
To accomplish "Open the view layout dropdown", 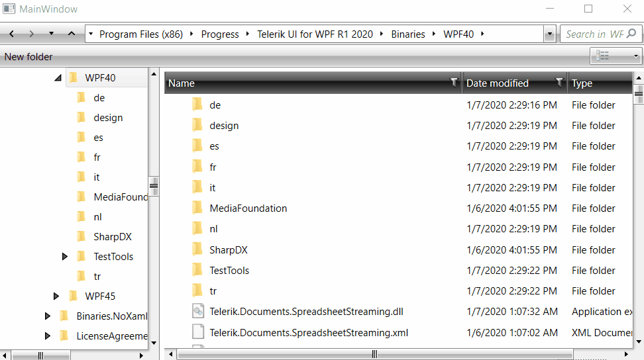I will coord(616,56).
